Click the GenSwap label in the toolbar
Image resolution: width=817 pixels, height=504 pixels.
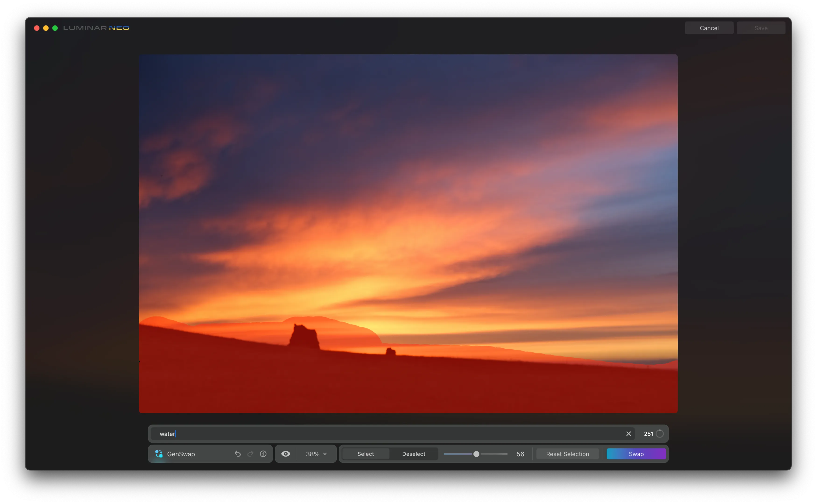(181, 454)
